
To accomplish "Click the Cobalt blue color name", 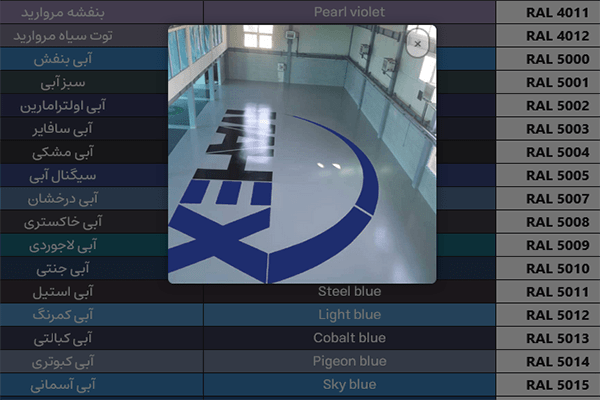I will [349, 338].
